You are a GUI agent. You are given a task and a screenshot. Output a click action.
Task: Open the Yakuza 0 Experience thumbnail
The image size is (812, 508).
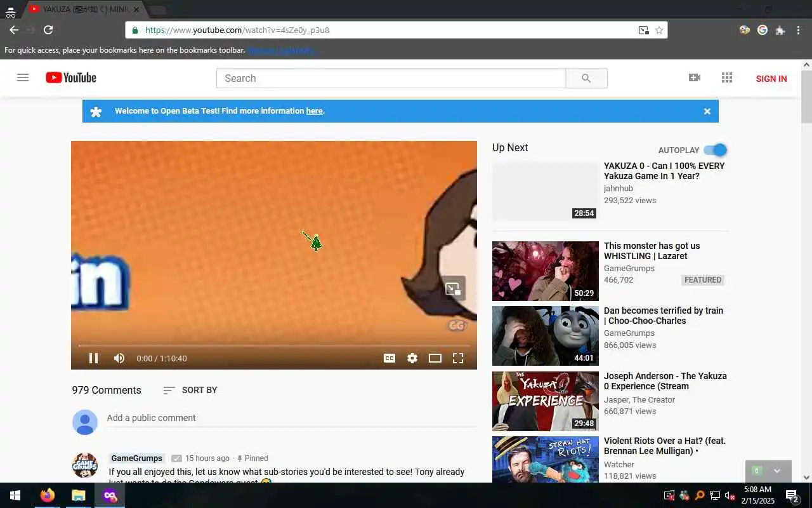[x=546, y=401]
